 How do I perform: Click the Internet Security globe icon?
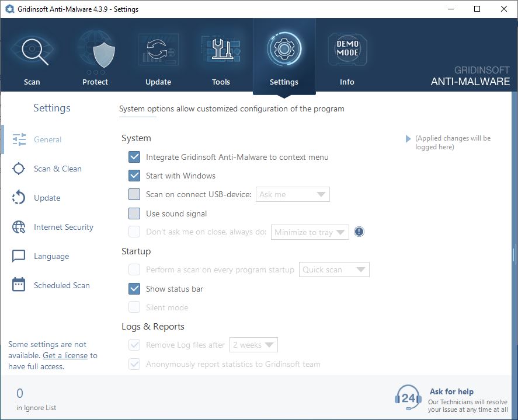[19, 227]
